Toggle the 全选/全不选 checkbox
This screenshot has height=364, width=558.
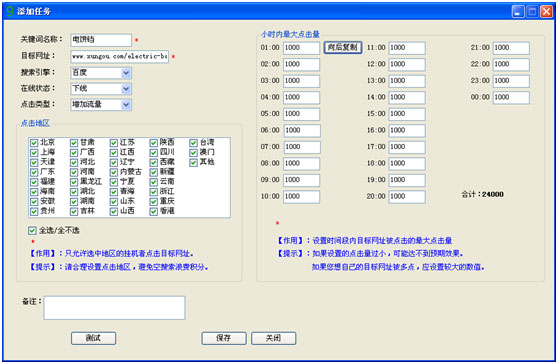32,231
